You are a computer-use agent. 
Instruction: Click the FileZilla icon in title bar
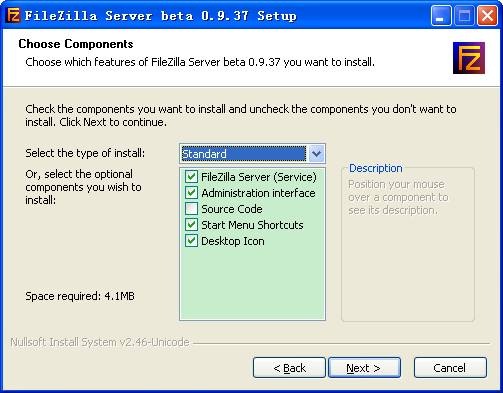tap(13, 15)
